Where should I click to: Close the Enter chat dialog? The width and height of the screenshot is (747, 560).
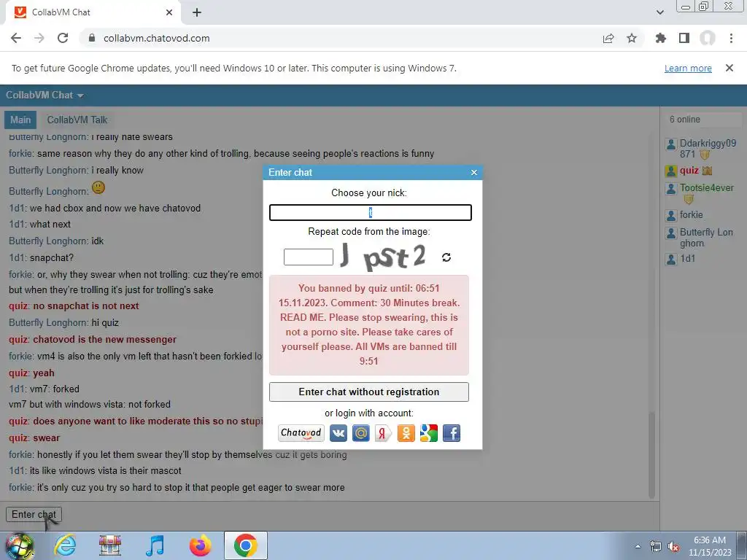coord(474,172)
